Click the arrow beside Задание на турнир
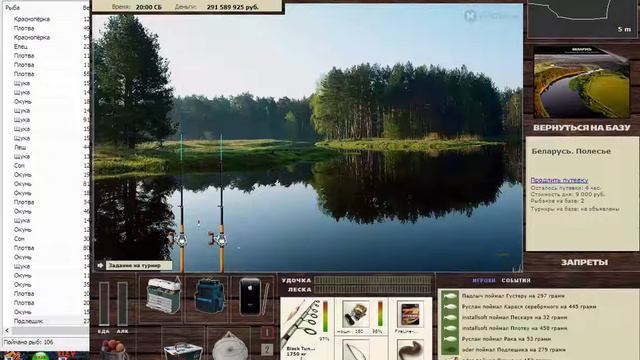This screenshot has height=360, width=640. pos(100,266)
